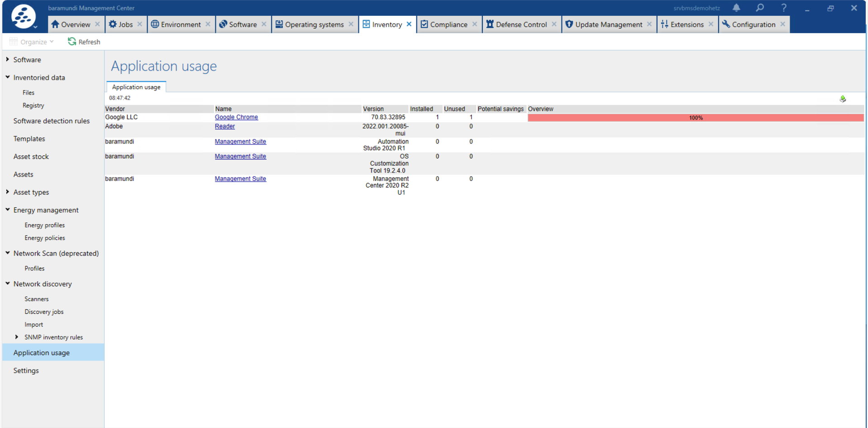Open Jobs tab with gear icon

(x=121, y=24)
